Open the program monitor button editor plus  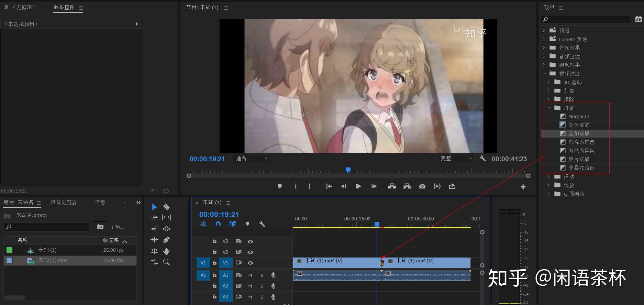click(523, 187)
